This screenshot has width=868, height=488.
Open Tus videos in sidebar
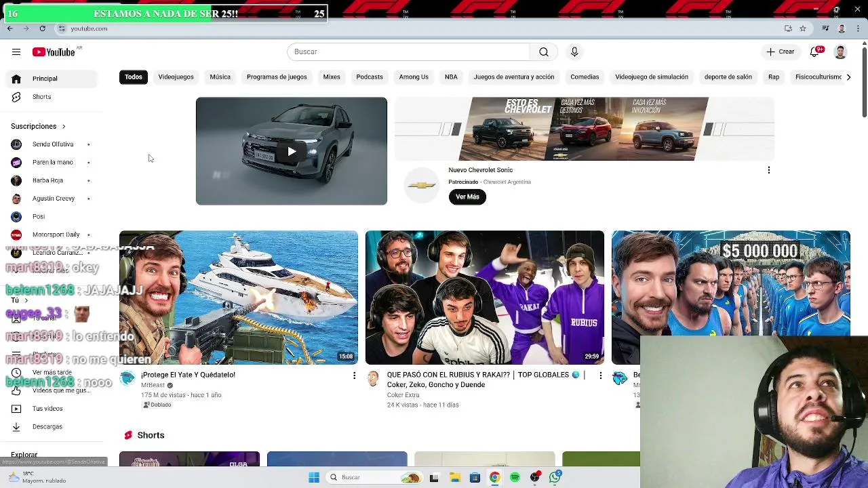(x=53, y=409)
